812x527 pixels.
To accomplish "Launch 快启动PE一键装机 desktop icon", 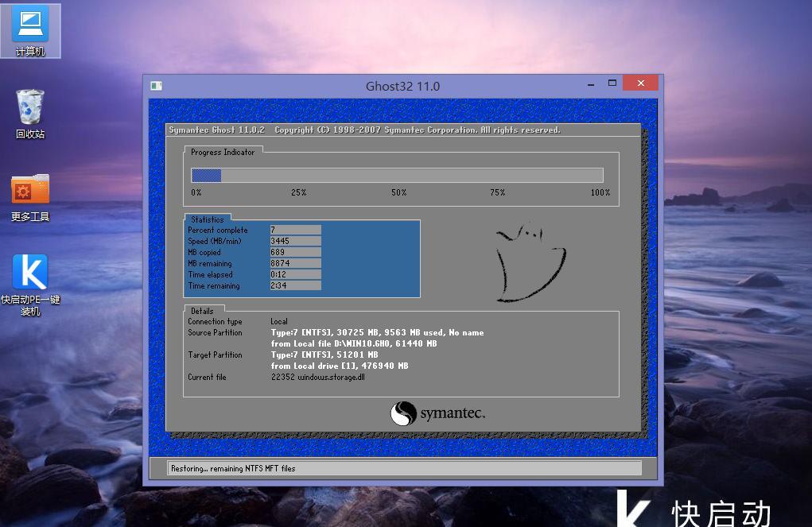I will point(30,285).
